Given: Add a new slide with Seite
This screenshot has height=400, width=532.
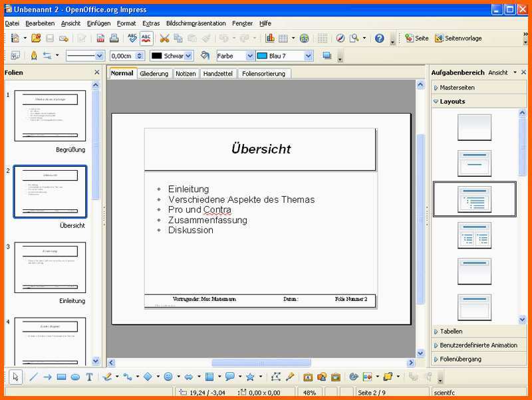Looking at the screenshot, I should tap(417, 39).
